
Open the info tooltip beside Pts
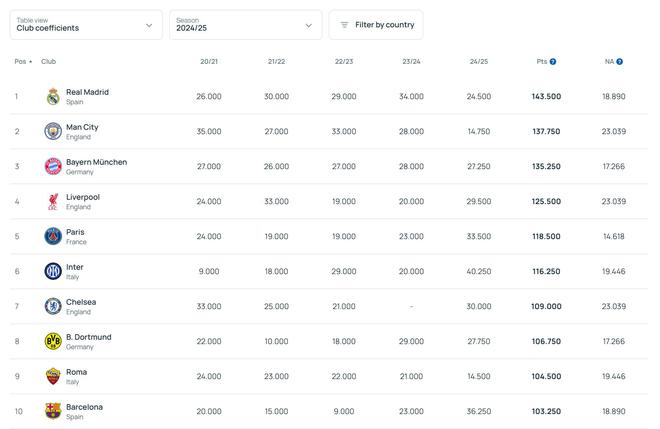[x=553, y=62]
